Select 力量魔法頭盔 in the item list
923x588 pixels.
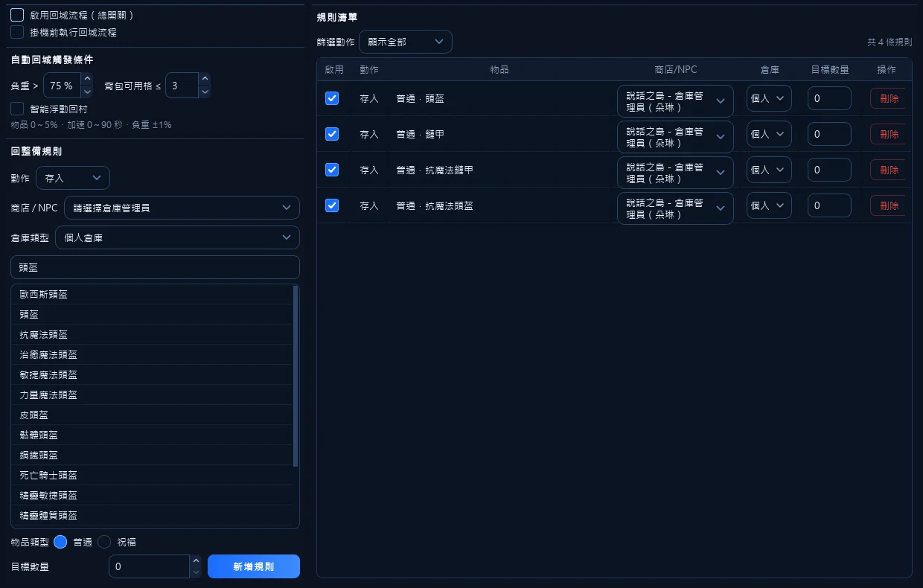(x=152, y=395)
